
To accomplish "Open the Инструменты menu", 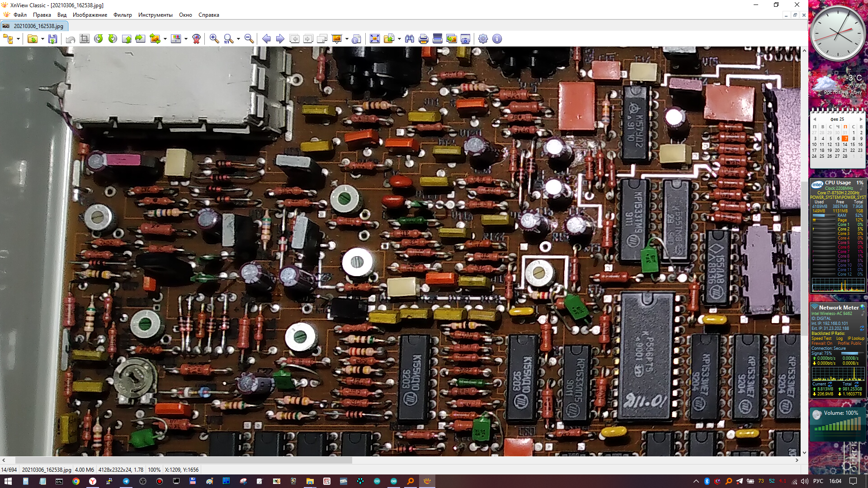I will [x=155, y=15].
